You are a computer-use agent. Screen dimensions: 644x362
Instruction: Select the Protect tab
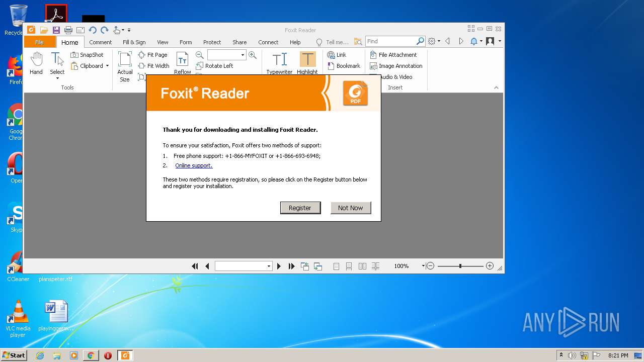click(212, 42)
